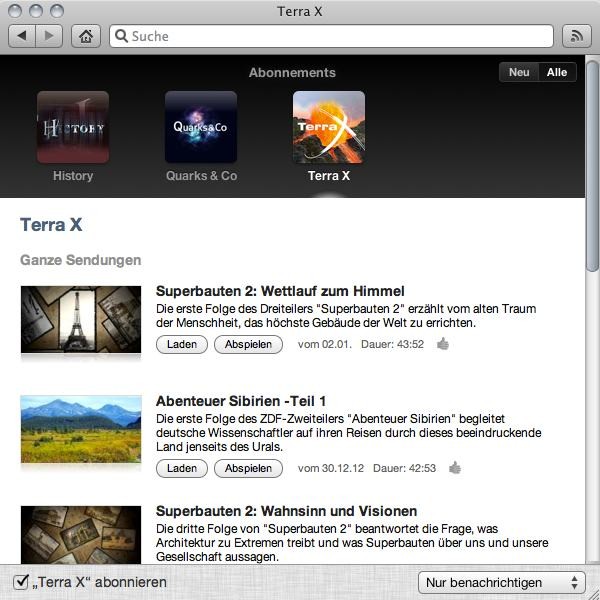
Task: Click the duration text Dauer: 42:53
Action: tap(404, 468)
